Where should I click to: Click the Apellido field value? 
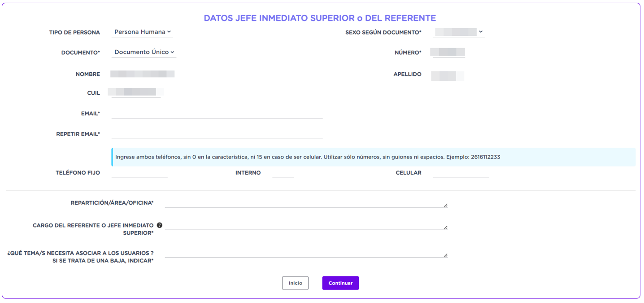pos(448,76)
